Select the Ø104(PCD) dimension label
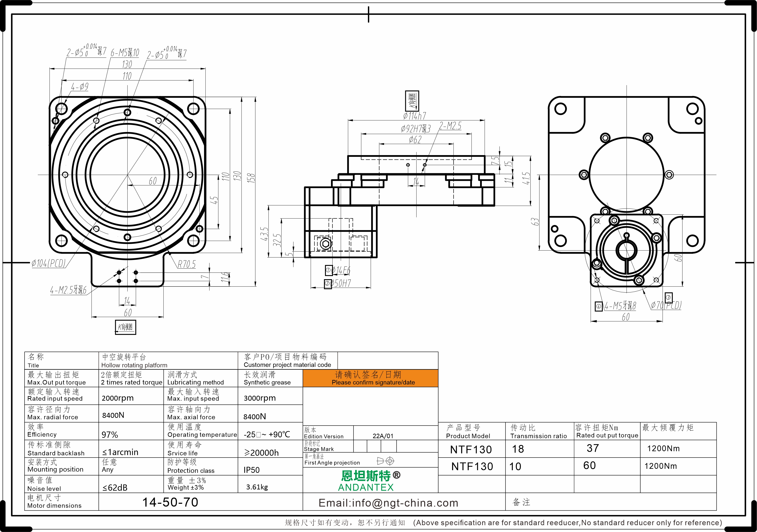The width and height of the screenshot is (757, 532). pyautogui.click(x=49, y=263)
